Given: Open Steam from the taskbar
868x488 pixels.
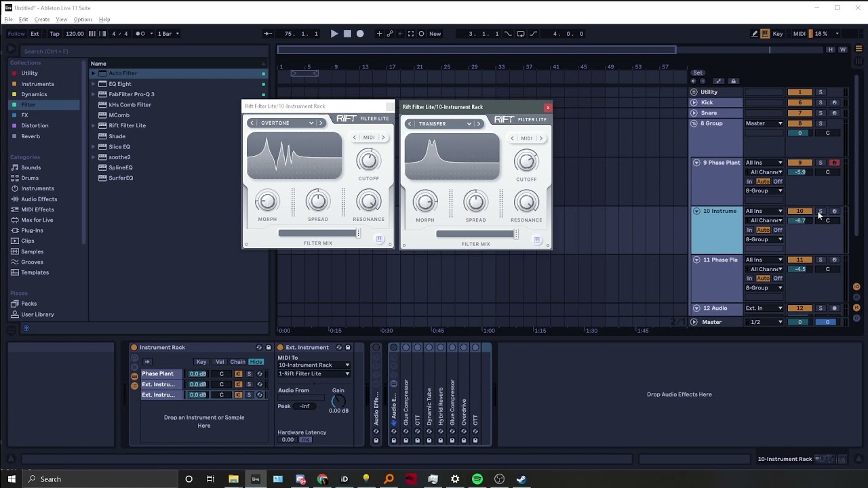Looking at the screenshot, I should (x=521, y=479).
